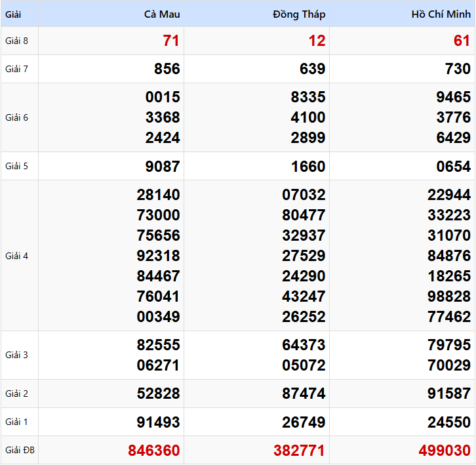Select Đồng Tháp Giải 8 number 12

pyautogui.click(x=317, y=41)
